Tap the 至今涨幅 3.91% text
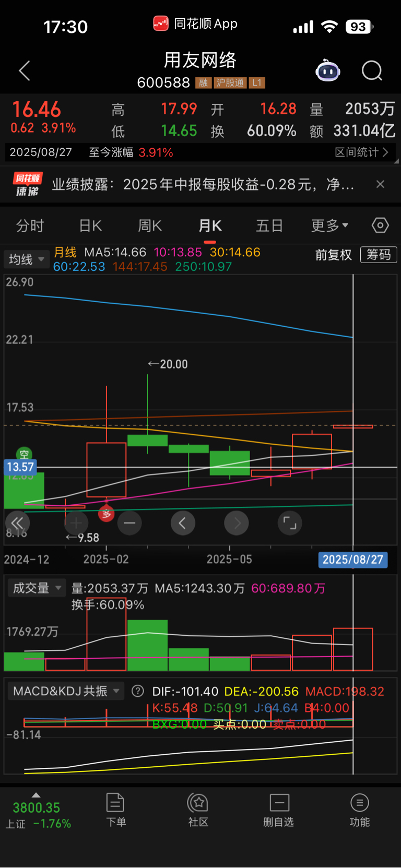Screen dimensions: 401x868 [x=131, y=152]
